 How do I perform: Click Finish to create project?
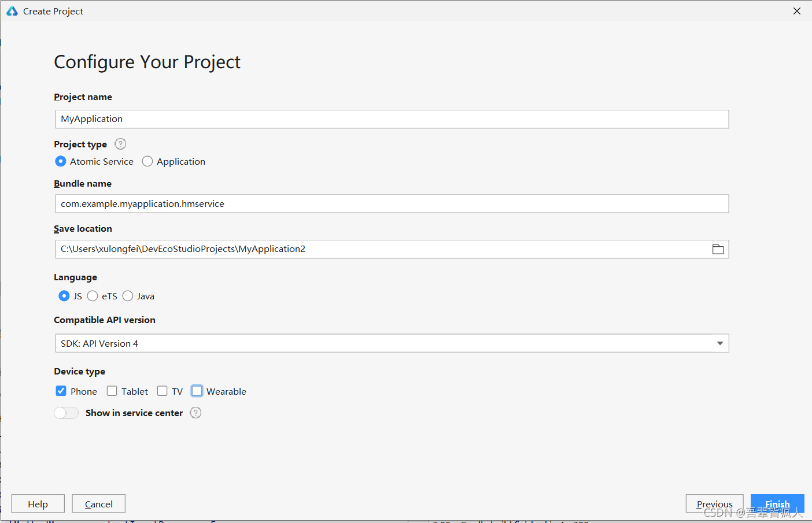(x=777, y=504)
